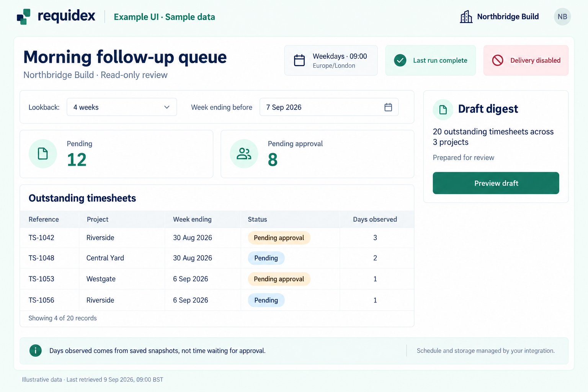Sort by the Week ending column header

pyautogui.click(x=192, y=219)
